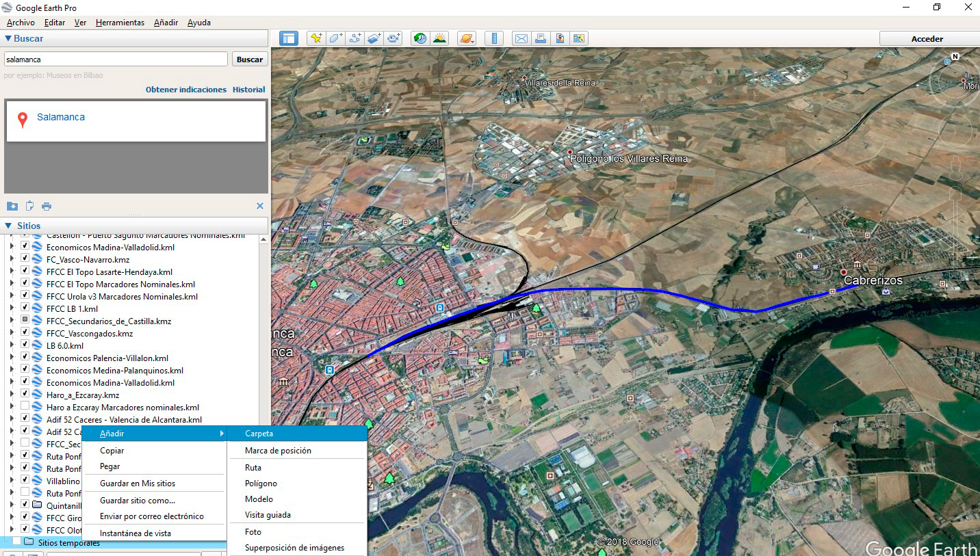
Task: Uncheck LB 6.0.kml layer
Action: [x=25, y=345]
